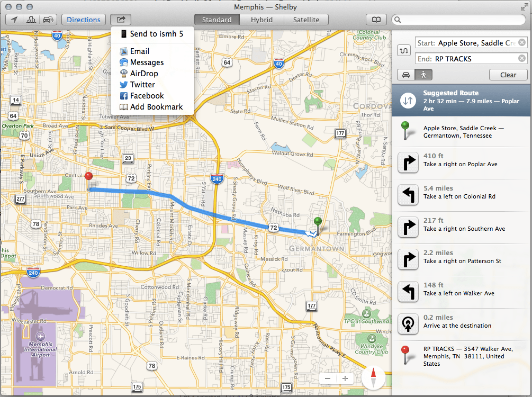Open the Share menu icon
This screenshot has width=532, height=397.
point(121,19)
